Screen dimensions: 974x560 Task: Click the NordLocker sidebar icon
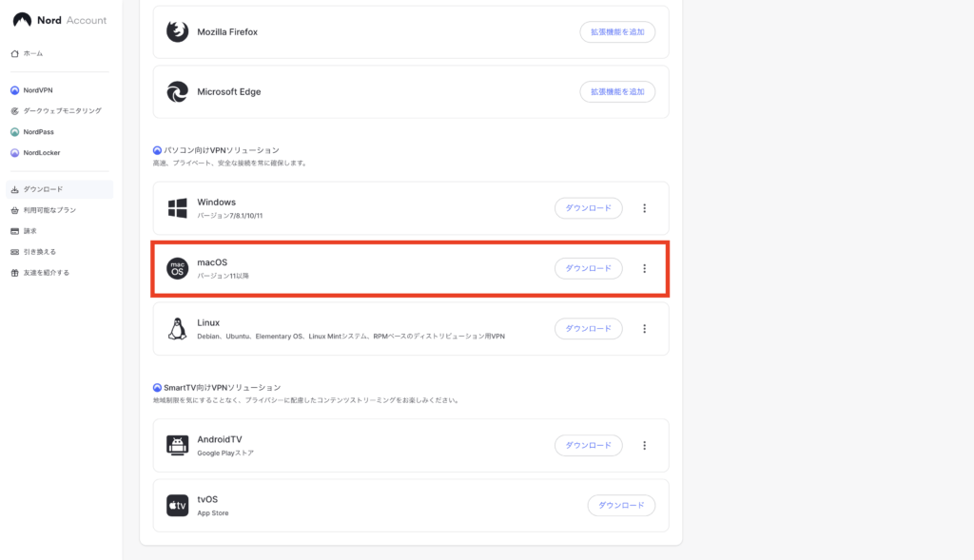[15, 153]
